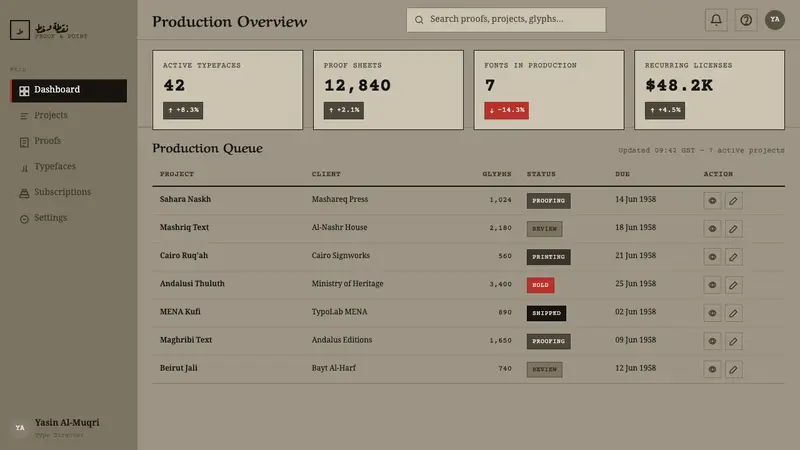Open Settings in the sidebar

[x=69, y=218]
